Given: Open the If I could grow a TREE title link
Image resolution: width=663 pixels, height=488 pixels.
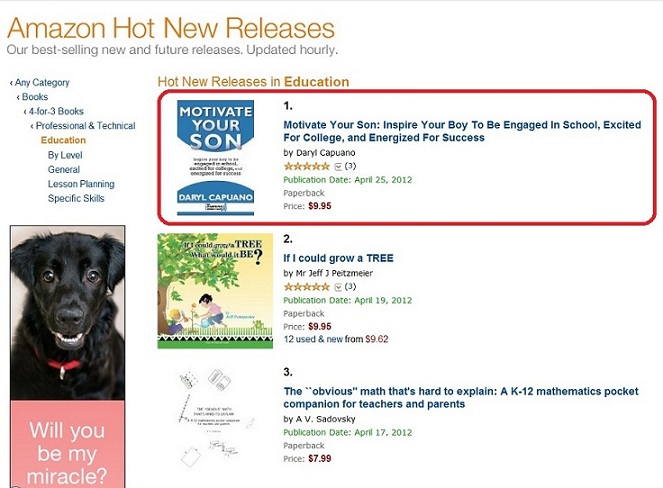Looking at the screenshot, I should (338, 258).
